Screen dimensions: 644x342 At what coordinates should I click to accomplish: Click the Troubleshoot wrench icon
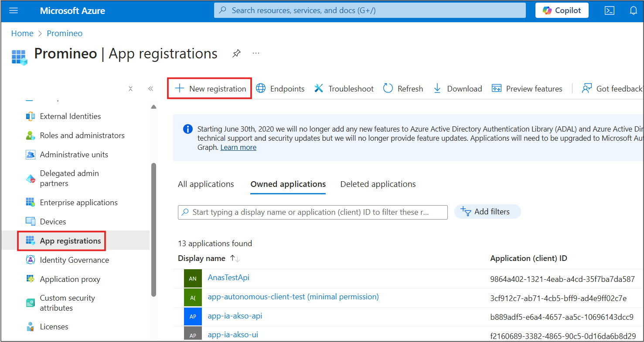coord(319,88)
